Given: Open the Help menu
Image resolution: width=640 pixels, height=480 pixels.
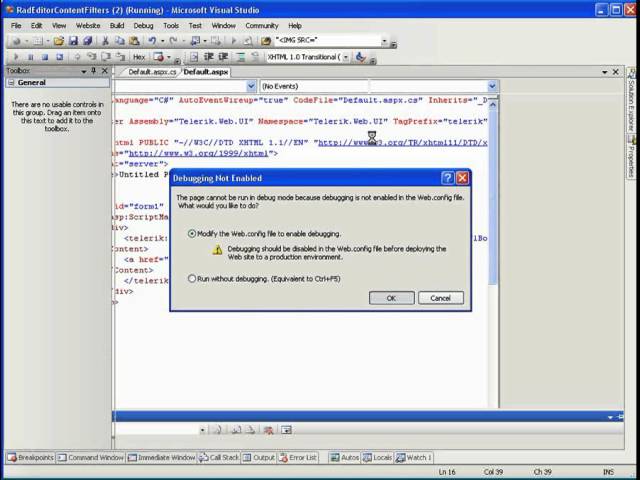Looking at the screenshot, I should tap(295, 25).
